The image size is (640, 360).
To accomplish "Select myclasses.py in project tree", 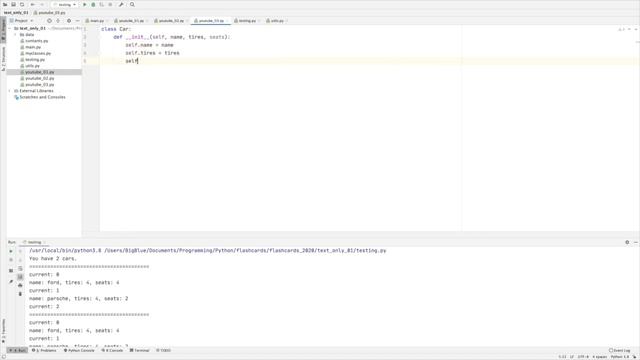I will [x=36, y=53].
